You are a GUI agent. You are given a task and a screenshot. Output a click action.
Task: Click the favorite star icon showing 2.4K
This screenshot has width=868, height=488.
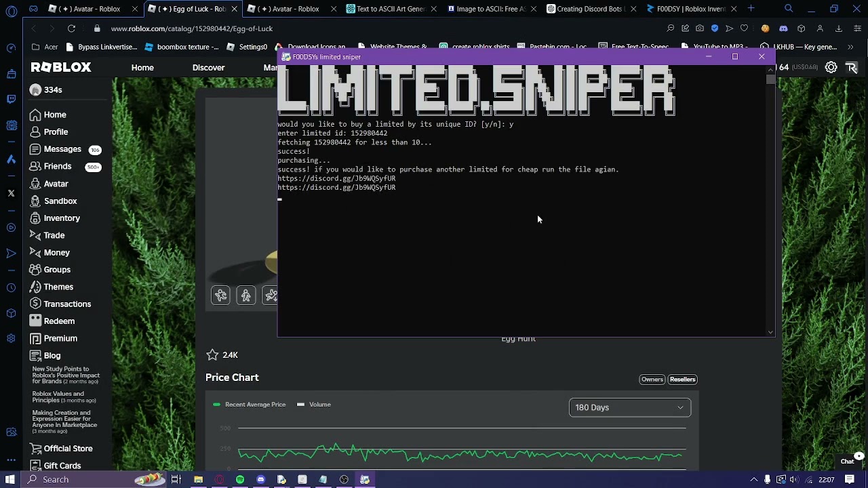pos(212,355)
